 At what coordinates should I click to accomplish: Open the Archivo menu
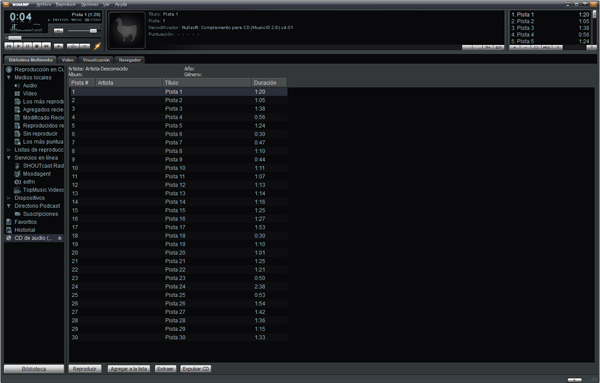click(44, 4)
